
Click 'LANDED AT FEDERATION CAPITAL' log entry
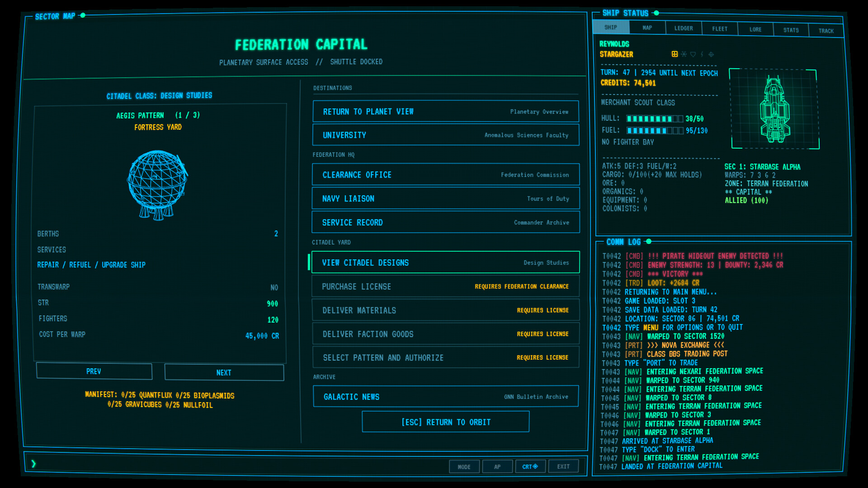click(x=672, y=466)
